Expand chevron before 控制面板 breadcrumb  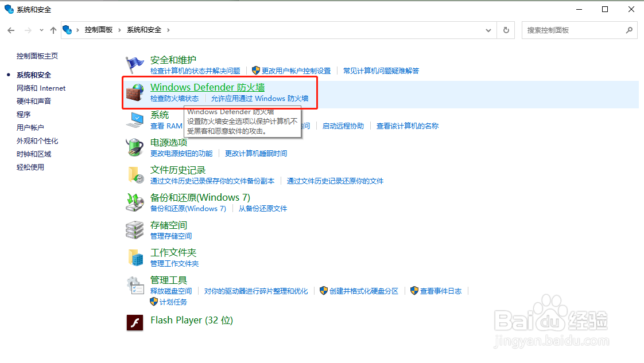point(77,30)
